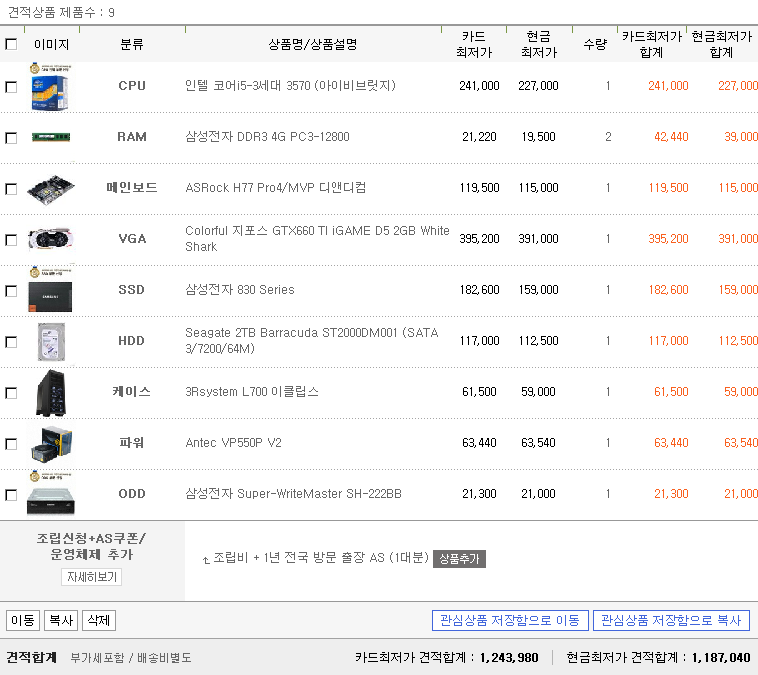758x675 pixels.
Task: Open Seagate 2TB Barracuda product link
Action: tap(312, 340)
